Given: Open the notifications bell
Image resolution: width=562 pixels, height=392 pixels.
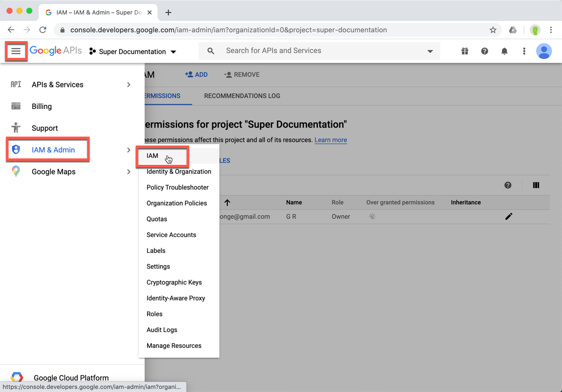Looking at the screenshot, I should [x=504, y=51].
